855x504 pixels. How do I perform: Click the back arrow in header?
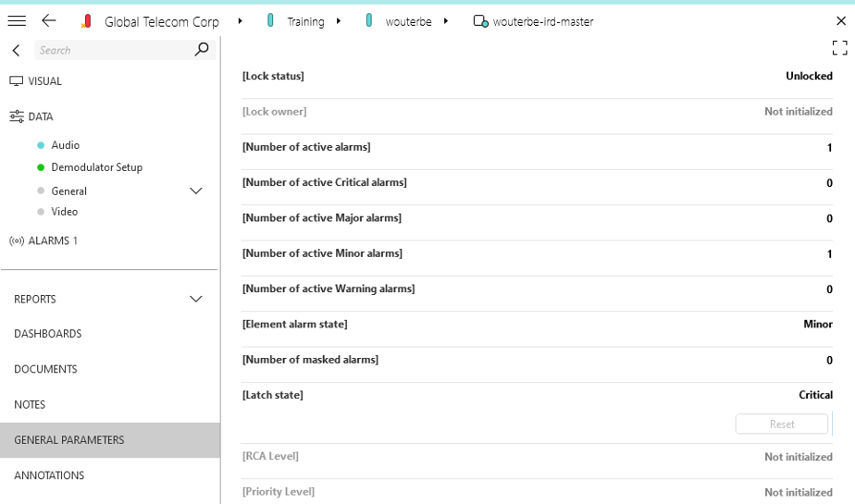coord(49,20)
